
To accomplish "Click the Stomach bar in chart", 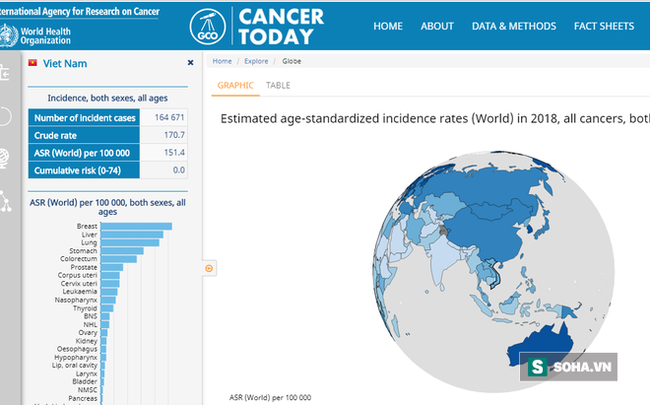I will tap(122, 251).
